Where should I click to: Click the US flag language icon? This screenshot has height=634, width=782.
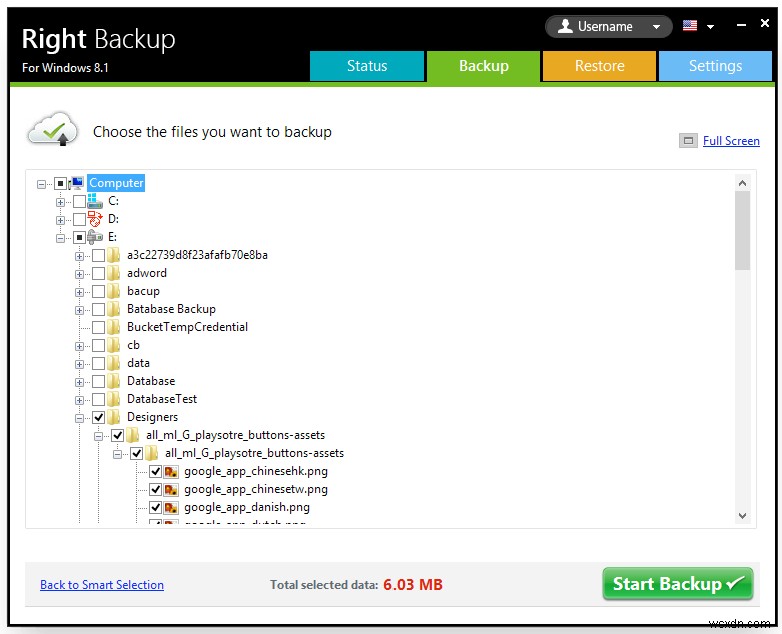pyautogui.click(x=690, y=26)
